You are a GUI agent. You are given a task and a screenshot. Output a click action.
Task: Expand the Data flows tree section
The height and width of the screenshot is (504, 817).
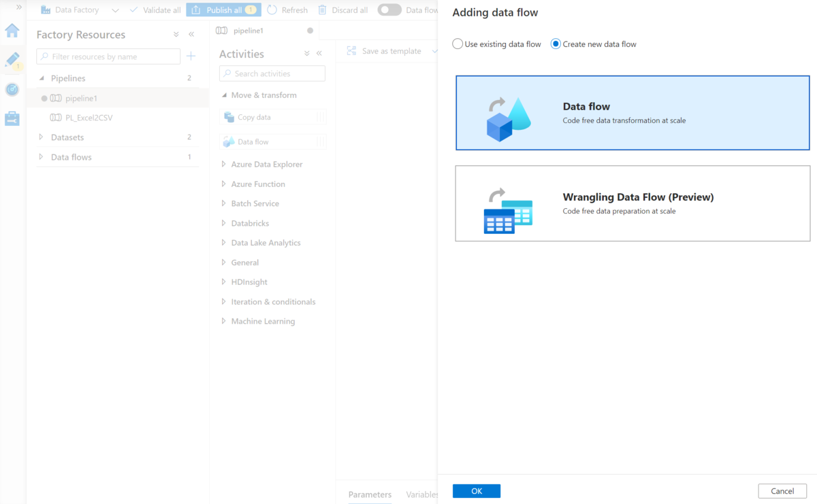[41, 156]
